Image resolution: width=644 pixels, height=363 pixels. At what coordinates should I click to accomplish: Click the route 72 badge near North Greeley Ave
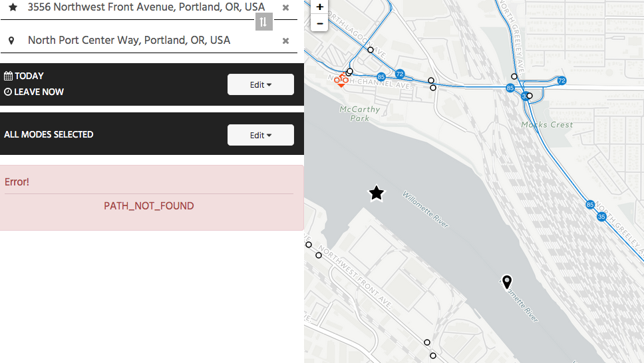pyautogui.click(x=562, y=80)
